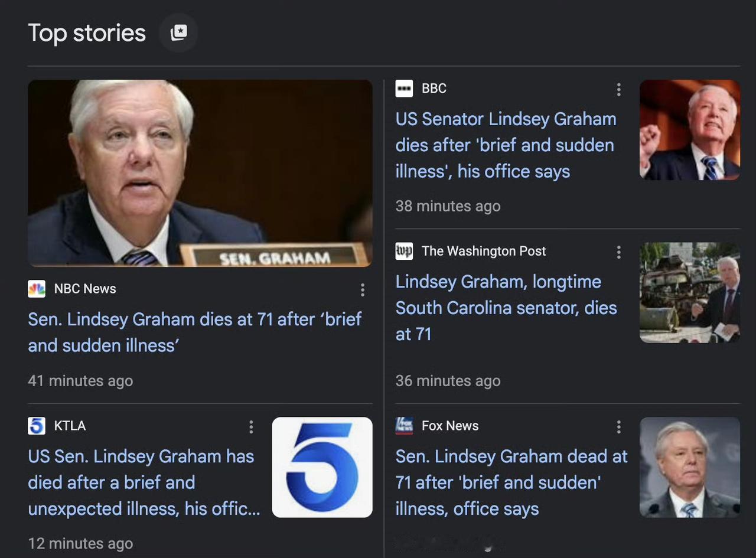Click the Washington Post logo icon

click(404, 251)
